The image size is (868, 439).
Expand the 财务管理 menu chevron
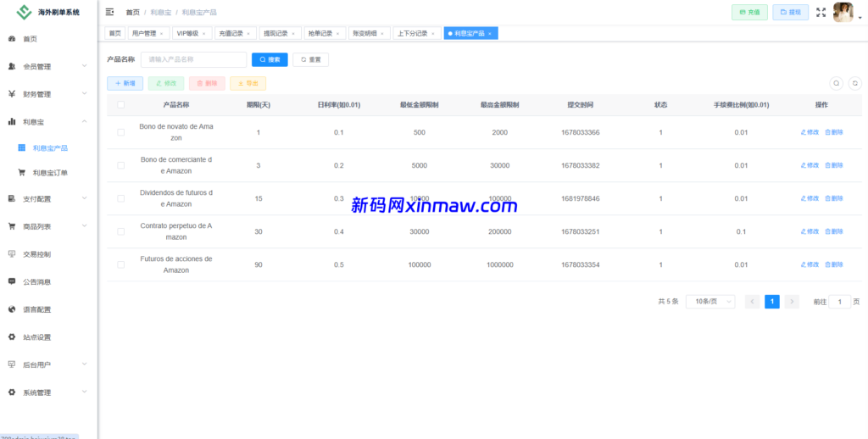(84, 93)
